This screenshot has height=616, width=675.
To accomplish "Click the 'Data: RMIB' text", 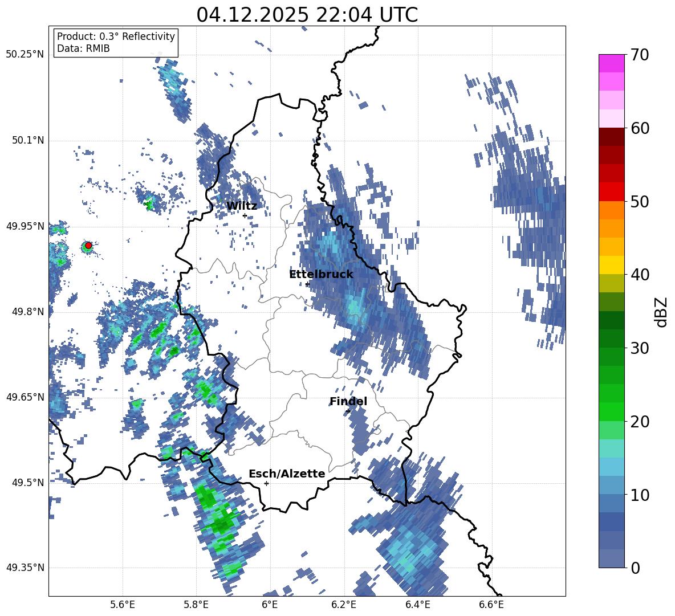I will tap(83, 48).
